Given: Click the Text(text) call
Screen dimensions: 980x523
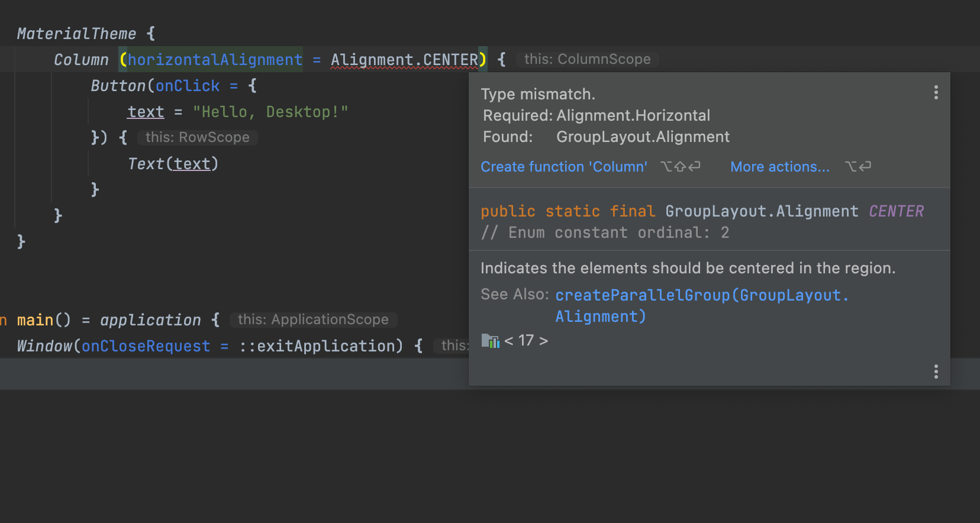Looking at the screenshot, I should click(x=173, y=164).
